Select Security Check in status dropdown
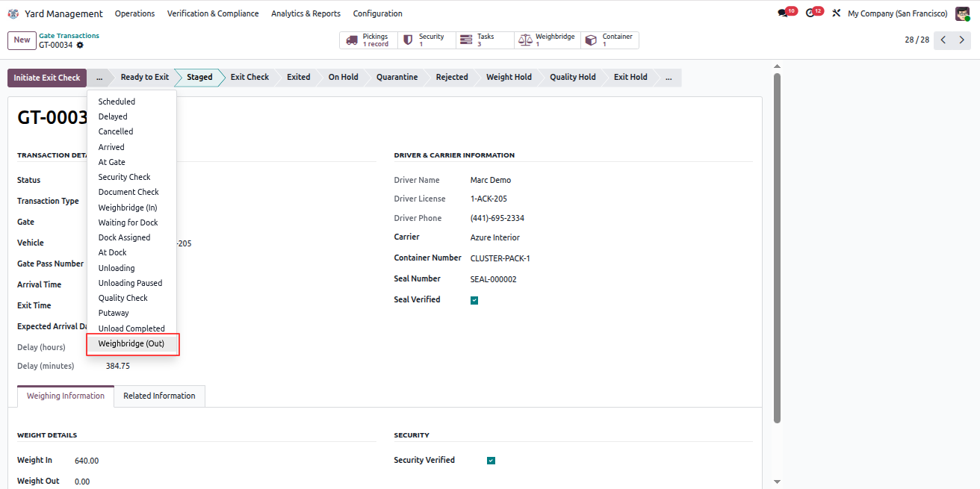Viewport: 980px width, 489px height. tap(131, 177)
